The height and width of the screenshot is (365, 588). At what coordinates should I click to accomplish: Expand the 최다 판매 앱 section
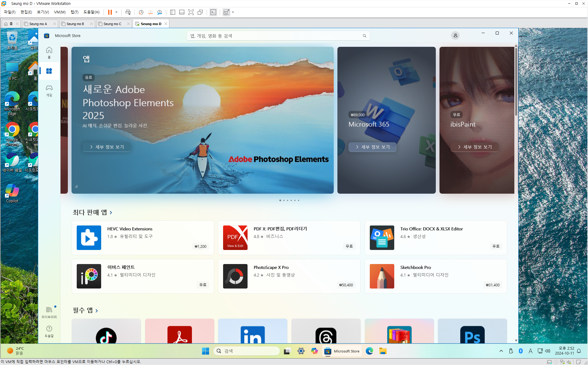[x=93, y=212]
